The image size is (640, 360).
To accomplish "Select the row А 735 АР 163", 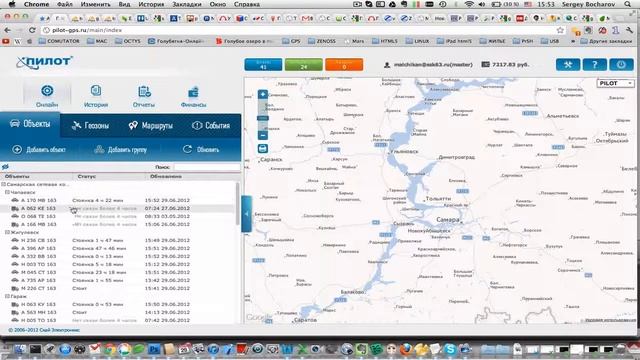I will tap(118, 280).
